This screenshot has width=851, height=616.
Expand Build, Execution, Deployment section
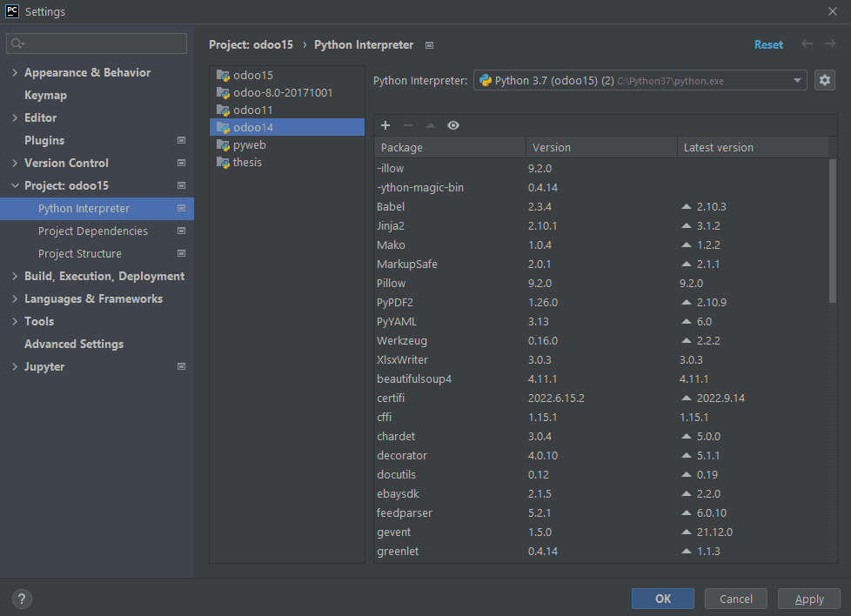(x=15, y=277)
